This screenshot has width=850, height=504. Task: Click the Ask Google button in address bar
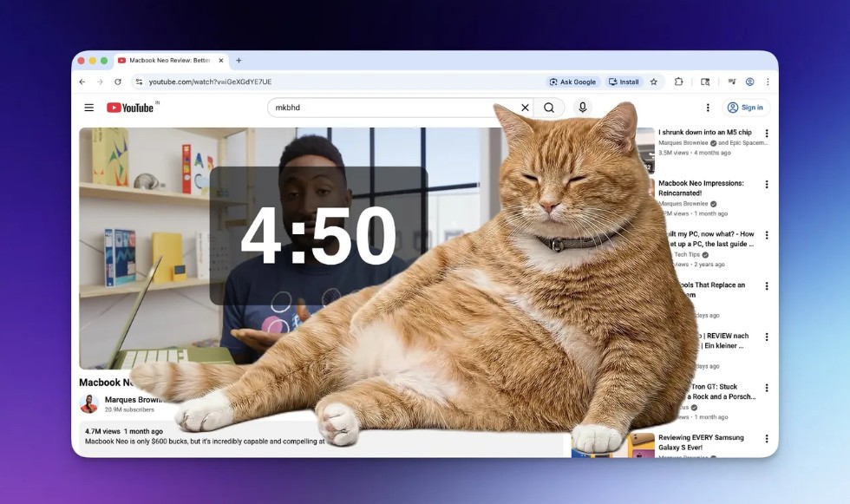click(x=572, y=82)
